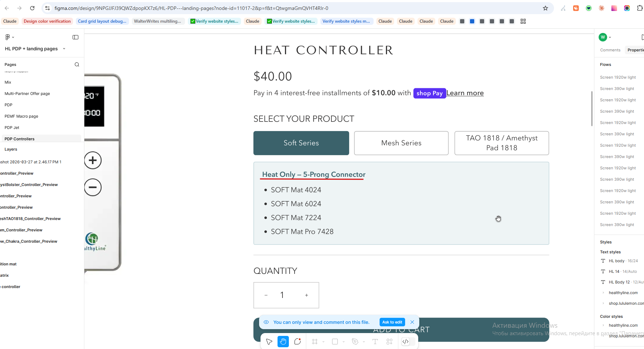Dismiss the view-only notification banner

412,322
